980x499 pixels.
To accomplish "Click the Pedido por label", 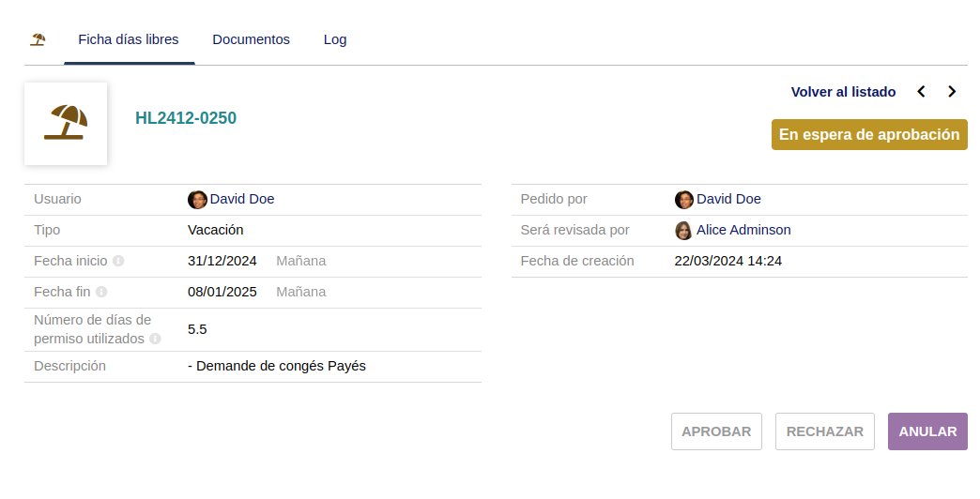I will click(554, 199).
